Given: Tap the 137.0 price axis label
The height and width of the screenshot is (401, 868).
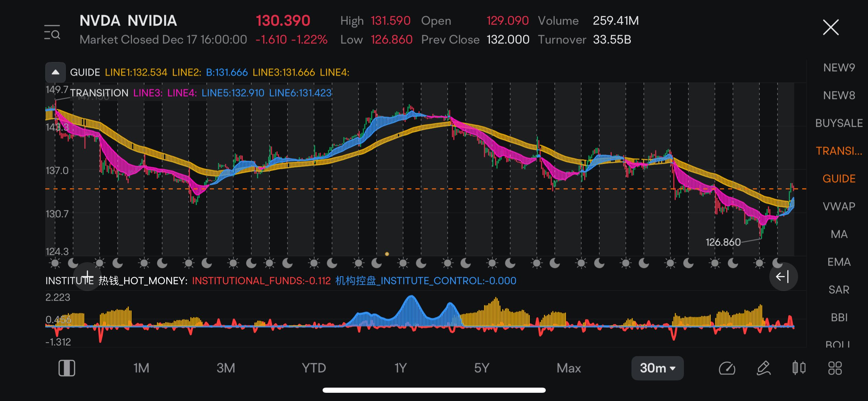Looking at the screenshot, I should (57, 170).
